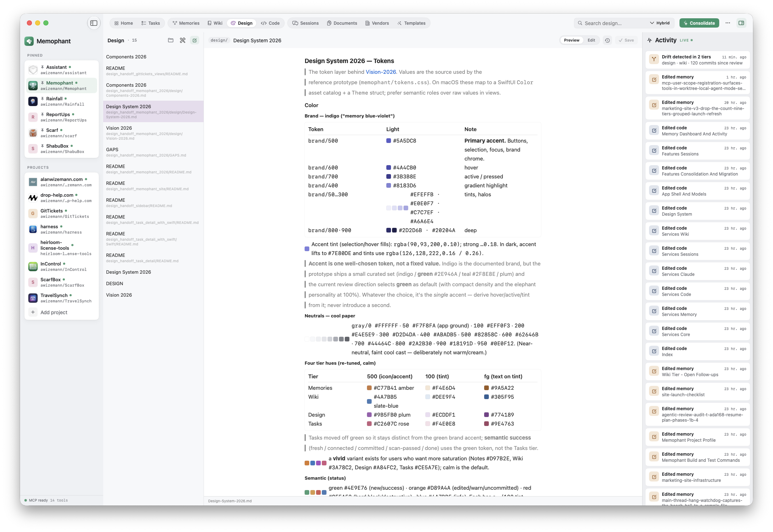Click the #9B5FB0 plum color swatch
Screen dimensions: 773x532
[369, 415]
